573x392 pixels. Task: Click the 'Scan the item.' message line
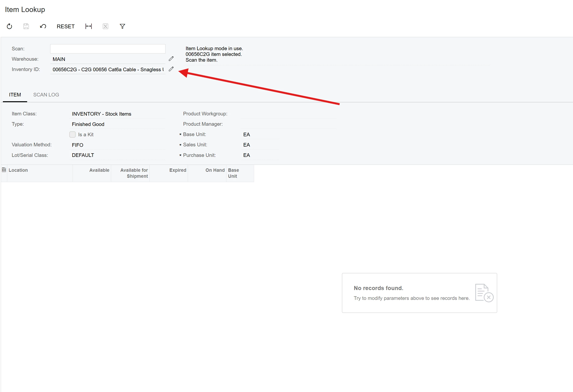[201, 60]
